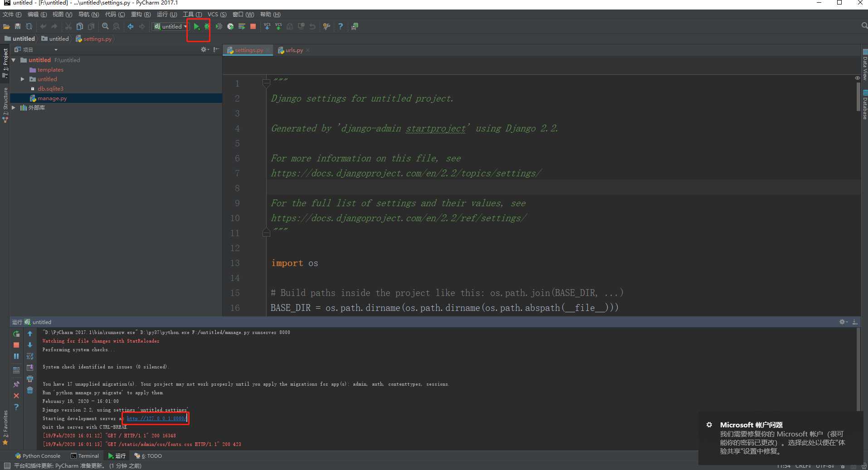Click the Cut scissors icon

click(x=68, y=27)
